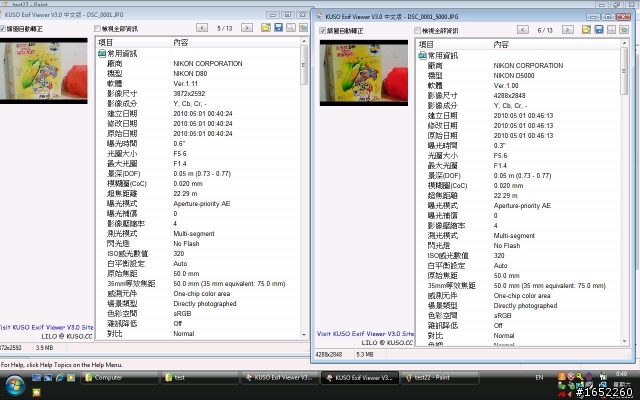Switch to test22 - Paint taskbar button
This screenshot has width=640, height=400.
coord(441,378)
